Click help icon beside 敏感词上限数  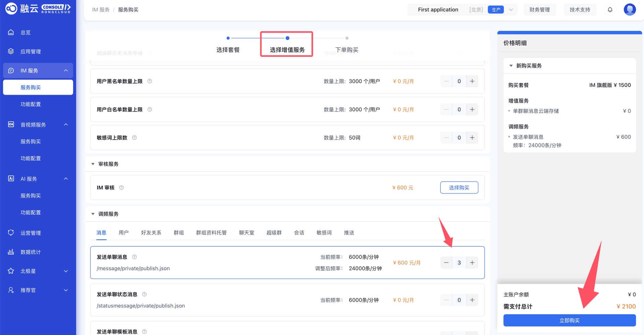point(135,138)
